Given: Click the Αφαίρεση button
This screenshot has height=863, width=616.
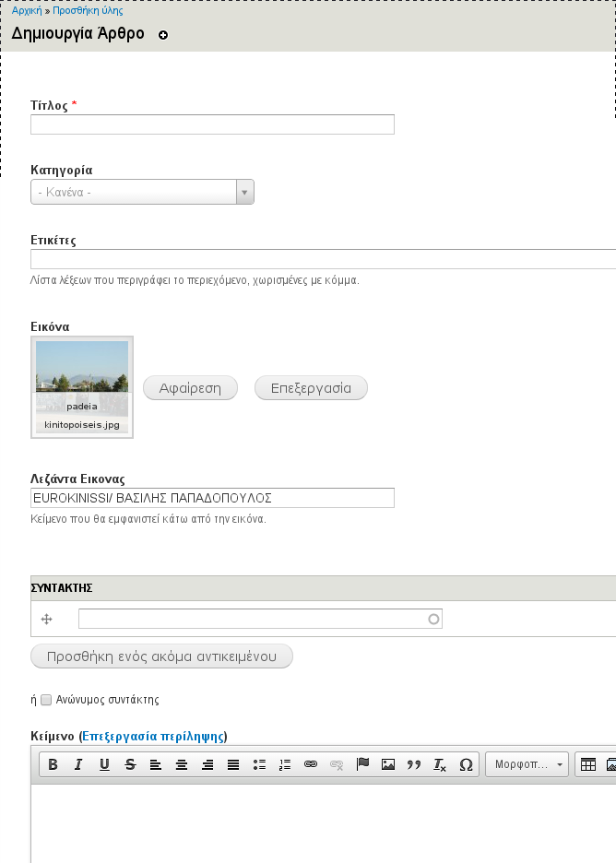Looking at the screenshot, I should coord(190,388).
